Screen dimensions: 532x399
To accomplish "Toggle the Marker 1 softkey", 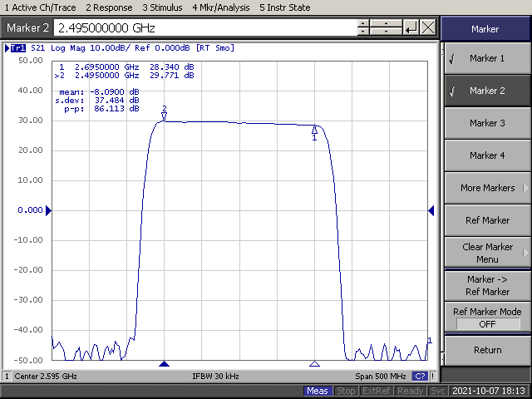I will pos(487,59).
